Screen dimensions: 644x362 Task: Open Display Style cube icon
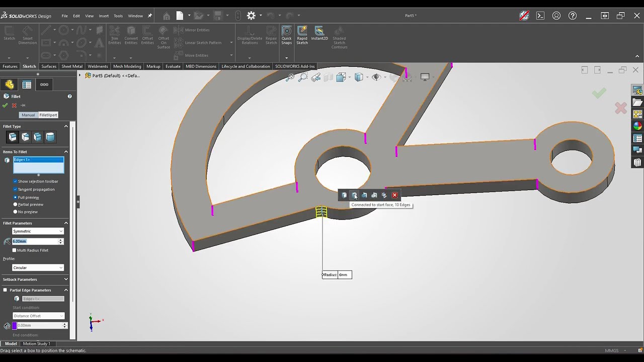359,77
